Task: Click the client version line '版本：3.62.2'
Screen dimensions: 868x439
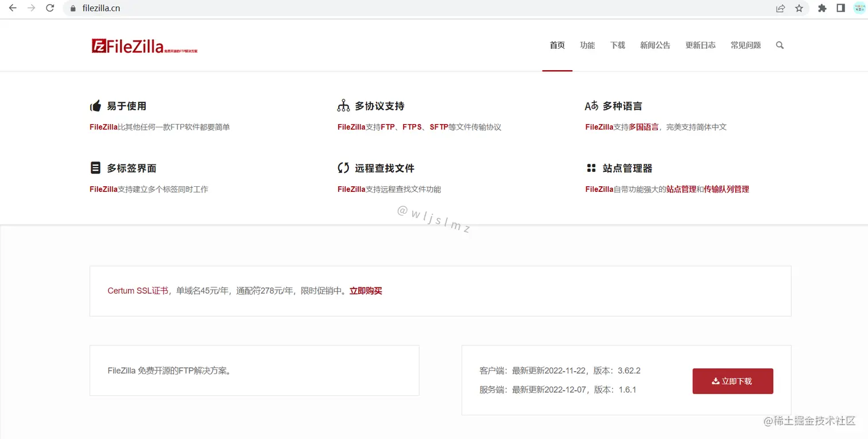Action: (617, 371)
